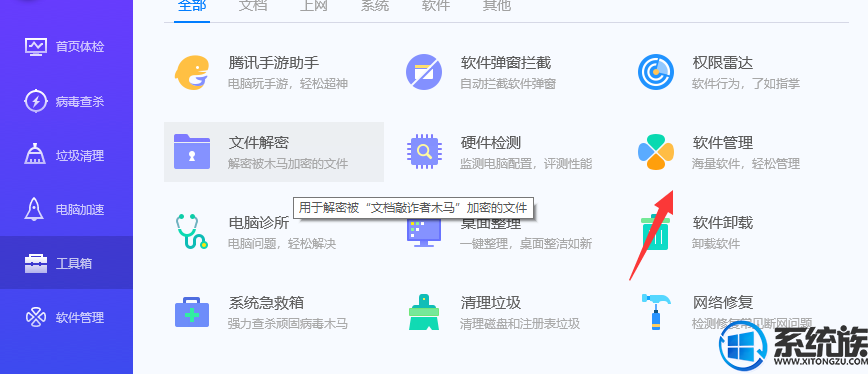Viewport: 868px width, 374px height.
Task: Go to 垃圾清理 in the sidebar
Action: pyautogui.click(x=80, y=155)
